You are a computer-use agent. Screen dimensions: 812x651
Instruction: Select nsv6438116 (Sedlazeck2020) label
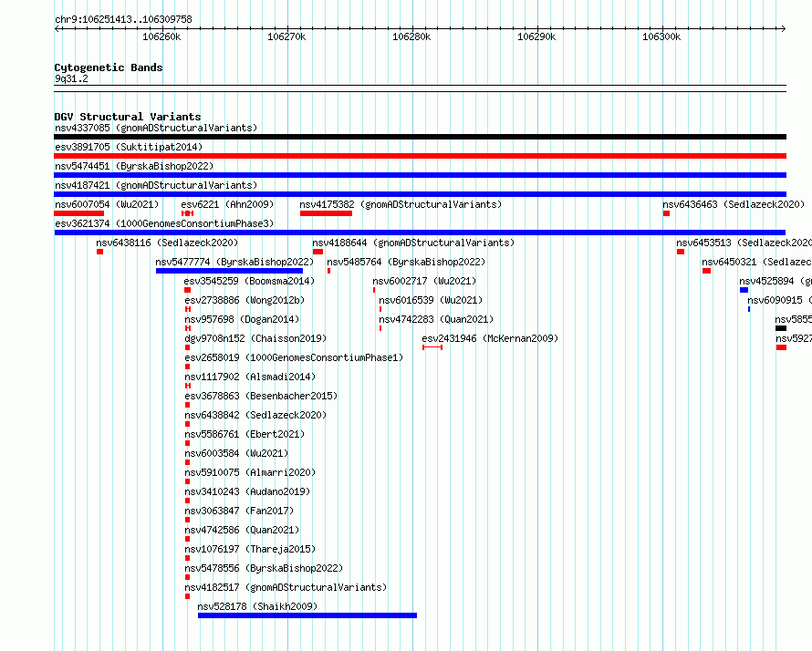coord(167,243)
